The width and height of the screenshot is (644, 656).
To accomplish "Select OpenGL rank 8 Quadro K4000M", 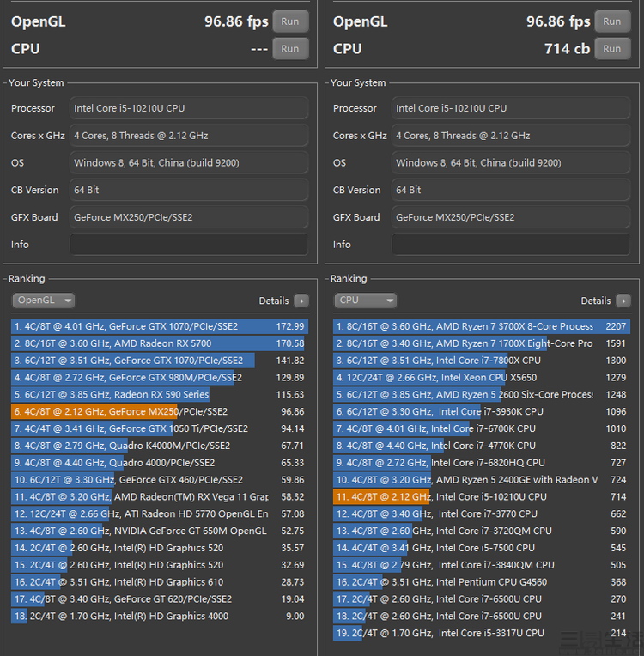I will pos(160,446).
